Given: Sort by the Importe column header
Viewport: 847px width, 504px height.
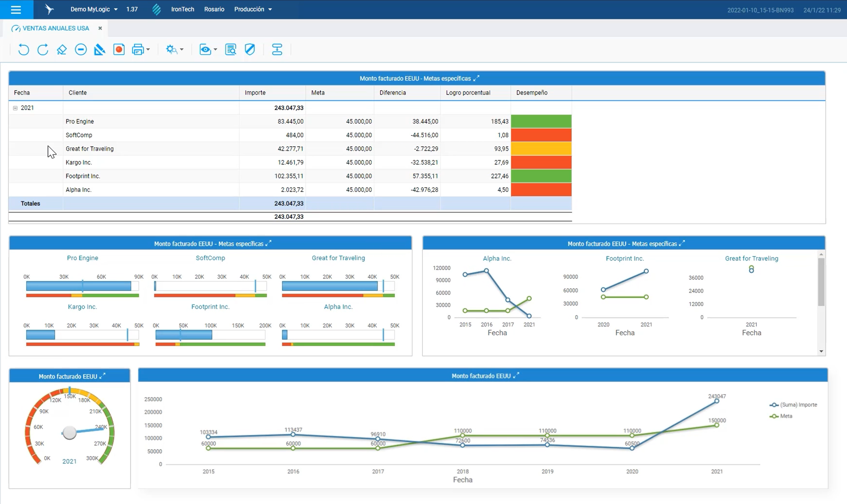Looking at the screenshot, I should click(273, 93).
